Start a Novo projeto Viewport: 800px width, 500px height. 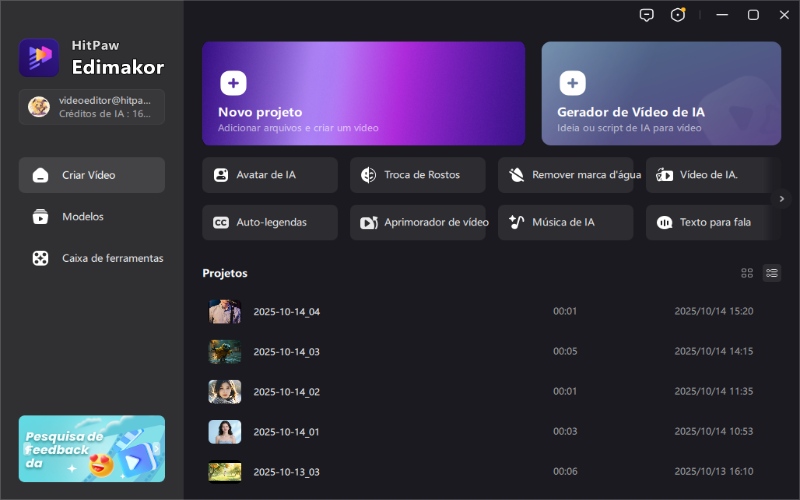click(x=363, y=93)
